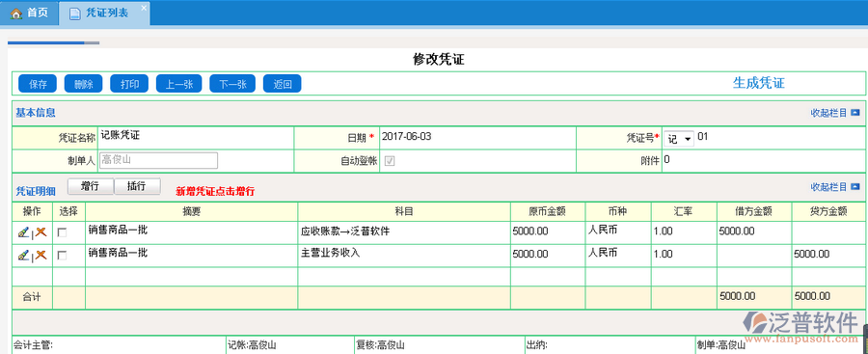Image resolution: width=868 pixels, height=354 pixels.
Task: Close the 凭证列表 tab
Action: coord(144,7)
